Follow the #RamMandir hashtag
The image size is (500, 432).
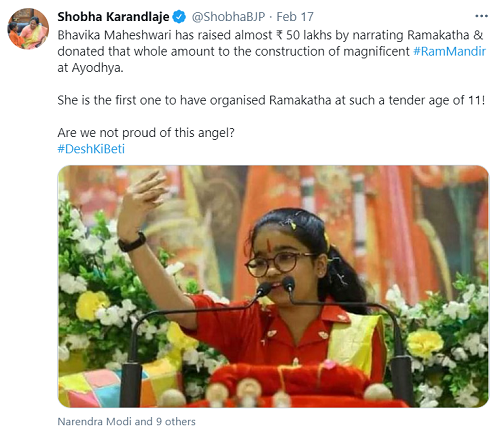point(449,51)
